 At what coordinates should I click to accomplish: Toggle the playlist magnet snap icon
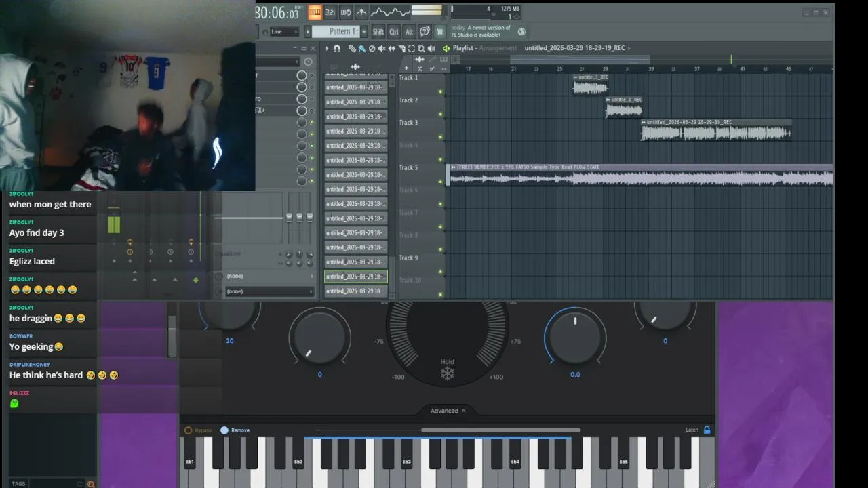tap(337, 48)
